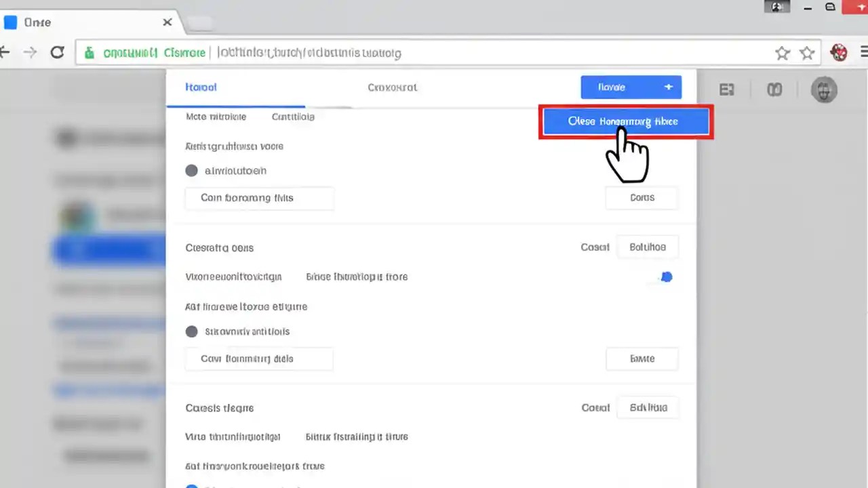Click the profile avatar circle below the toolbar
868x488 pixels.
tap(824, 89)
